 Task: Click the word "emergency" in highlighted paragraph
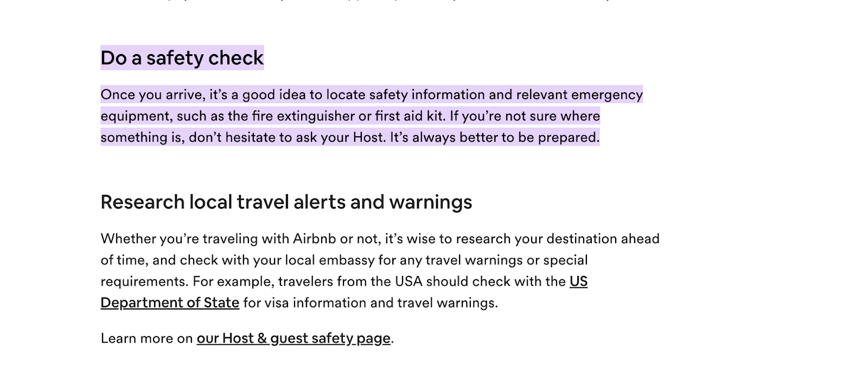click(607, 95)
